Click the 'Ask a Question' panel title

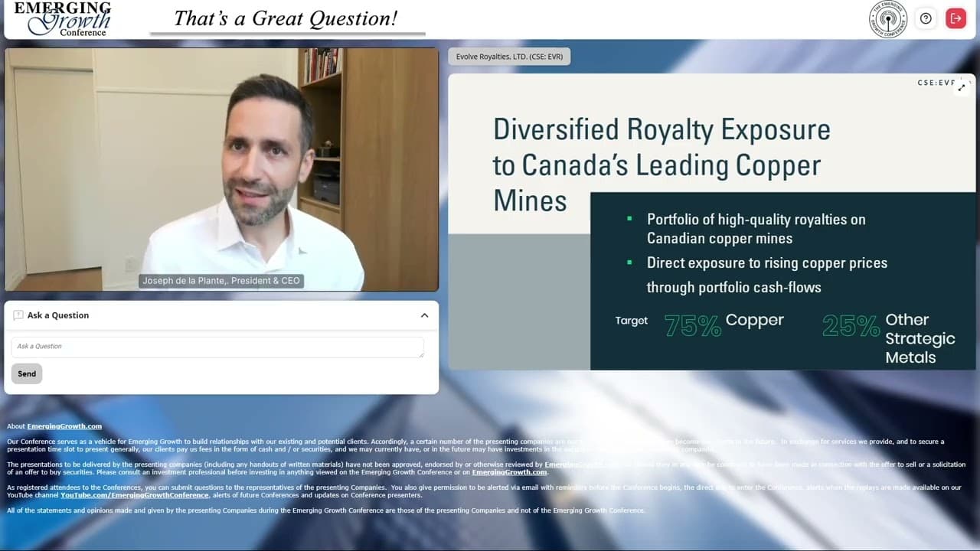[x=58, y=315]
